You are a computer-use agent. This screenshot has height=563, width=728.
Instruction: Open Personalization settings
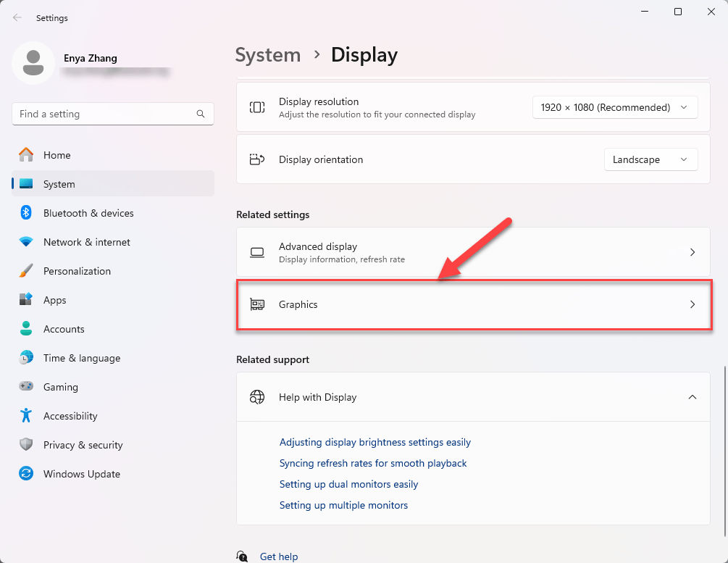(x=113, y=271)
